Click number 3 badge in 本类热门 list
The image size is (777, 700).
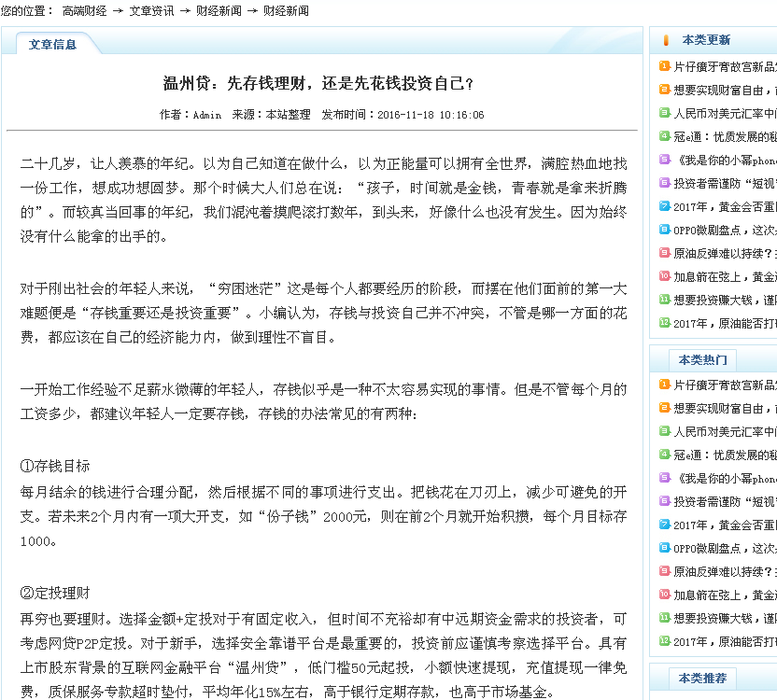664,431
